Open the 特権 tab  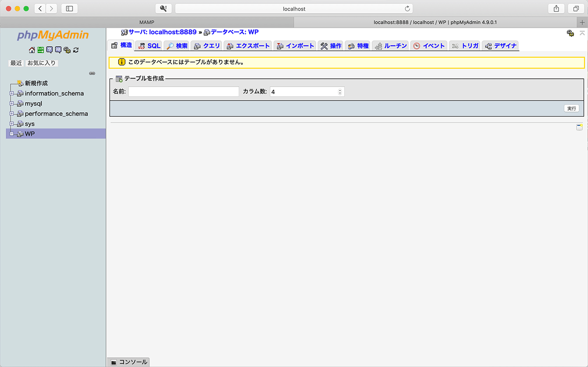tap(358, 46)
